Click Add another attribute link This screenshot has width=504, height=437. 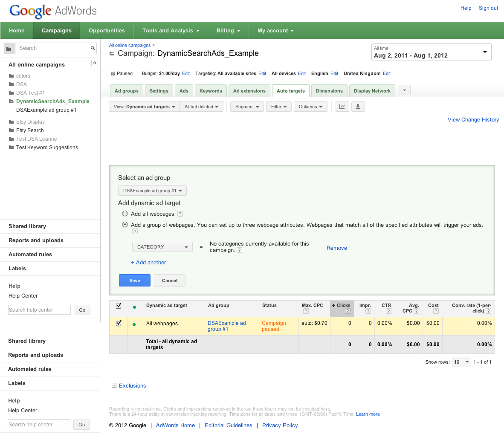pyautogui.click(x=148, y=263)
